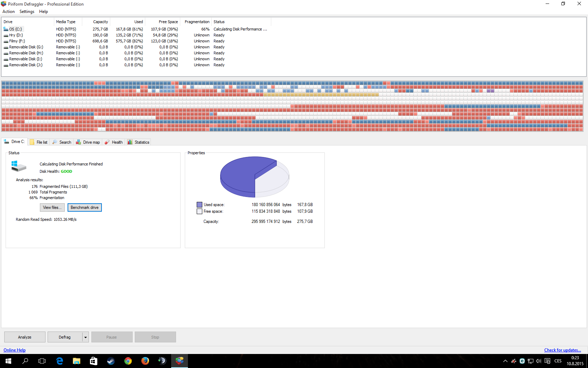Open the Action menu
The image size is (588, 368).
[x=8, y=12]
